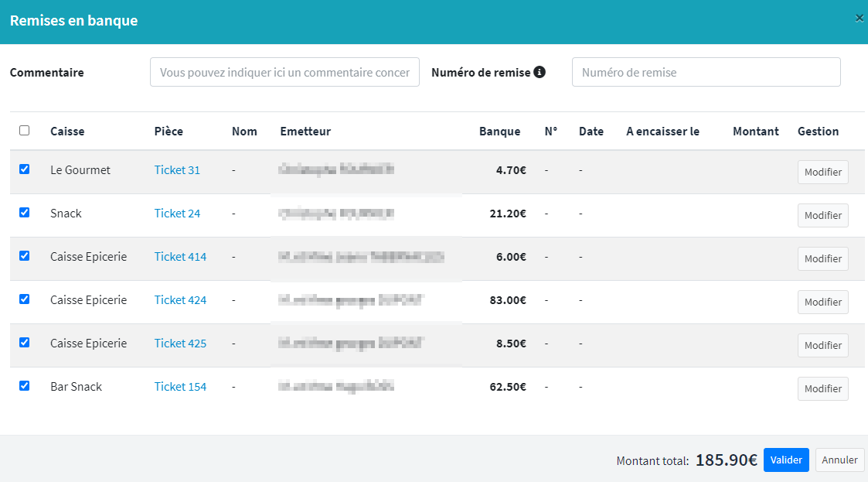The height and width of the screenshot is (482, 868).
Task: Click the info icon beside Numéro de remise
Action: [540, 72]
